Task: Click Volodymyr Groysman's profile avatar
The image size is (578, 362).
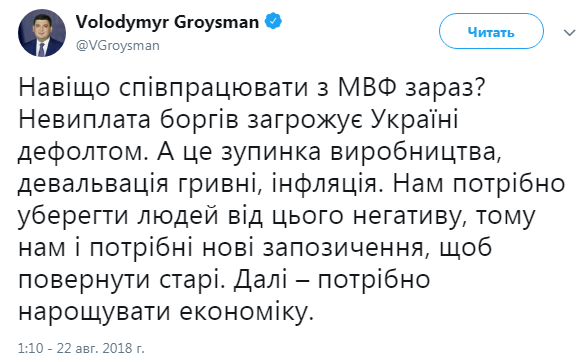Action: coord(42,33)
